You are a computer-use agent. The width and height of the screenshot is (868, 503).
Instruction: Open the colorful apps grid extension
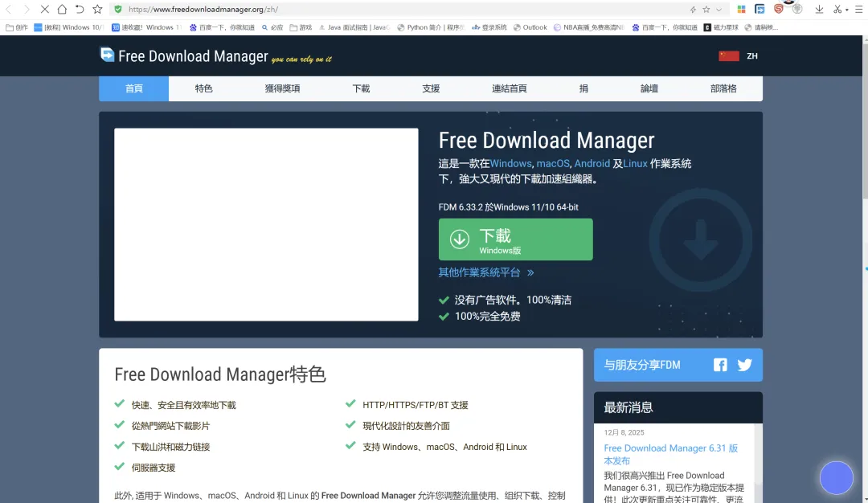click(741, 10)
